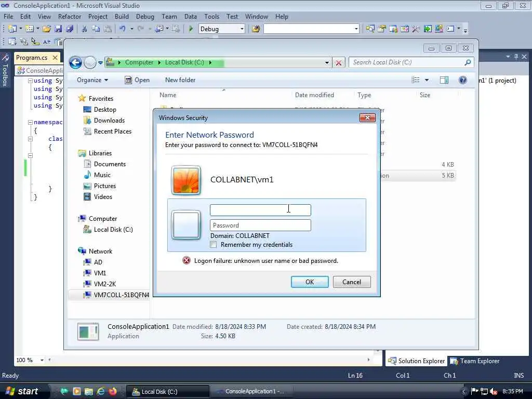
Task: Open the File menu
Action: click(8, 16)
